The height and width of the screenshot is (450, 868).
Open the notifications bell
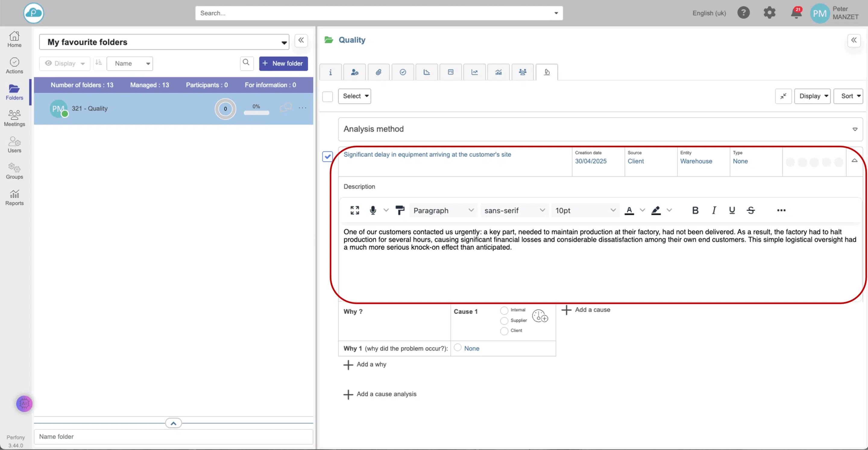[x=796, y=14]
